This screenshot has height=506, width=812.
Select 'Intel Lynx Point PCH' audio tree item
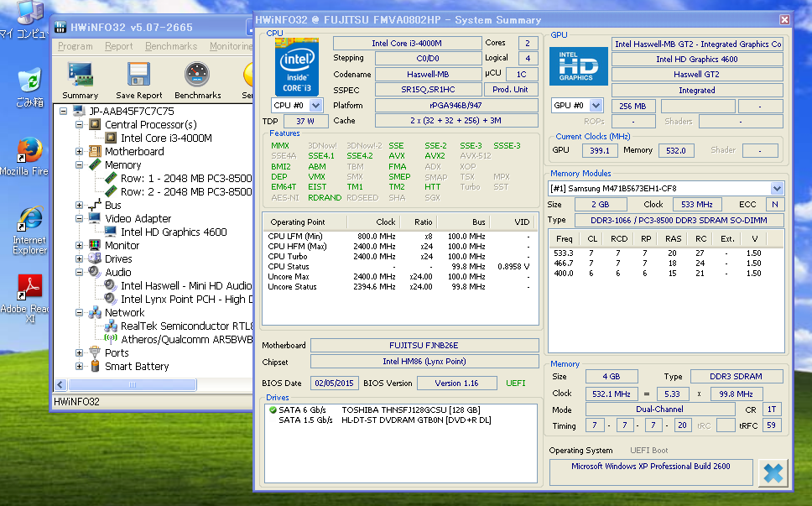[186, 299]
